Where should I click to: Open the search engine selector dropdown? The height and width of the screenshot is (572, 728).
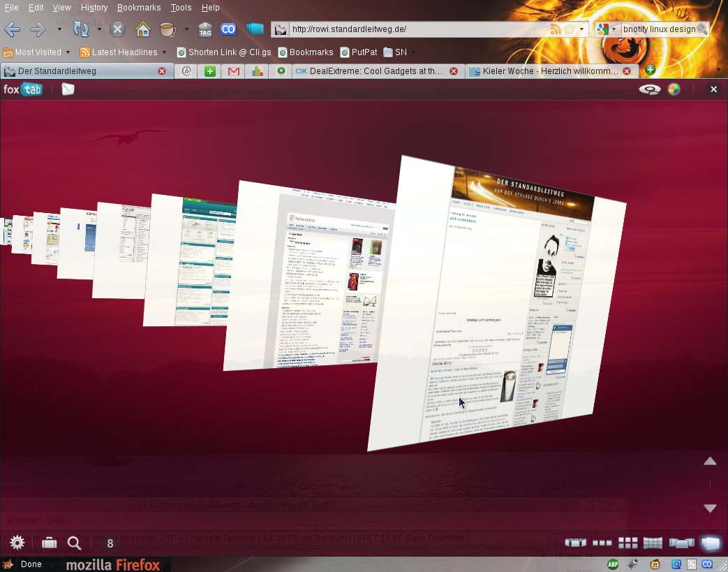tap(607, 29)
